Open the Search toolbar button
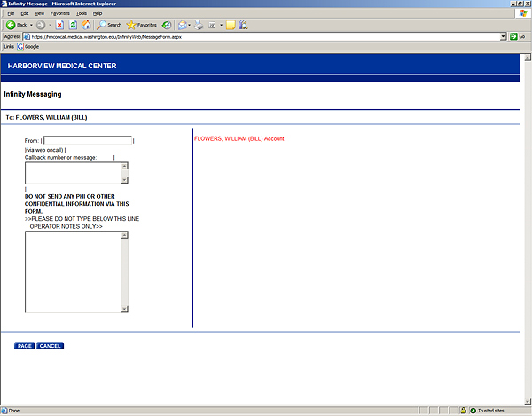 (109, 25)
